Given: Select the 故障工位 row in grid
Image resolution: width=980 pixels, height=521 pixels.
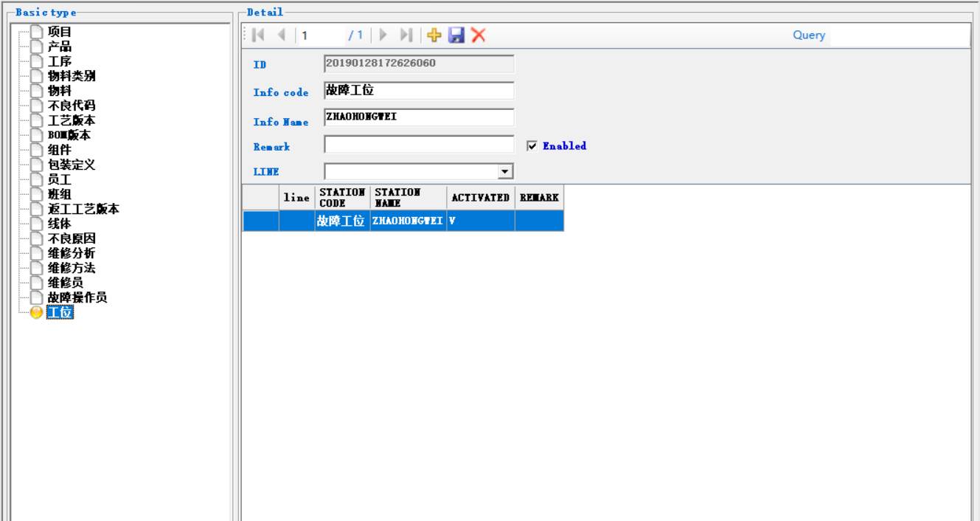Looking at the screenshot, I should coord(340,221).
